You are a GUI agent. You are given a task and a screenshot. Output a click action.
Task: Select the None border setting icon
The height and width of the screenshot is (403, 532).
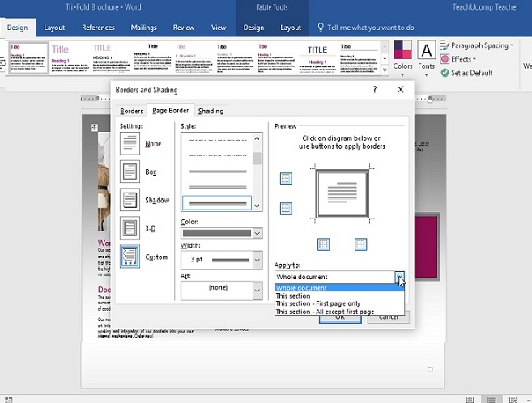130,144
